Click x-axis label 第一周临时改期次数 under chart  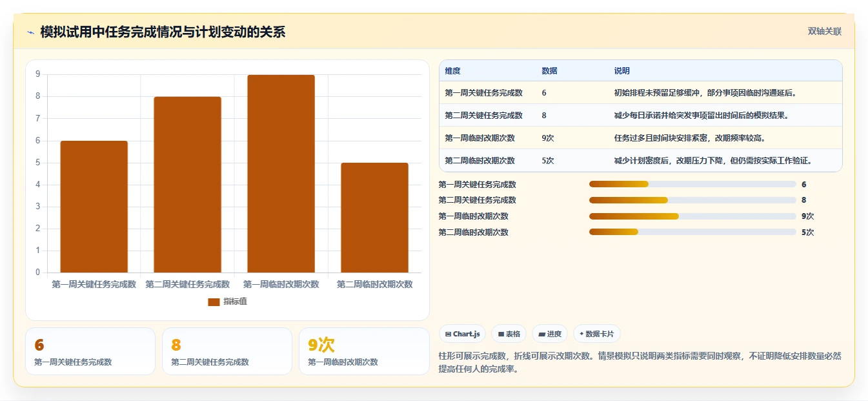pos(281,284)
